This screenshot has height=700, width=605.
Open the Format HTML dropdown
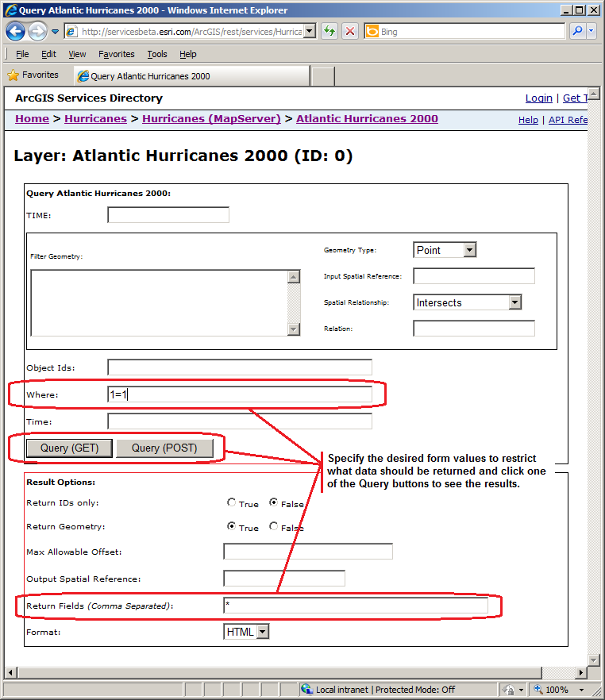246,632
